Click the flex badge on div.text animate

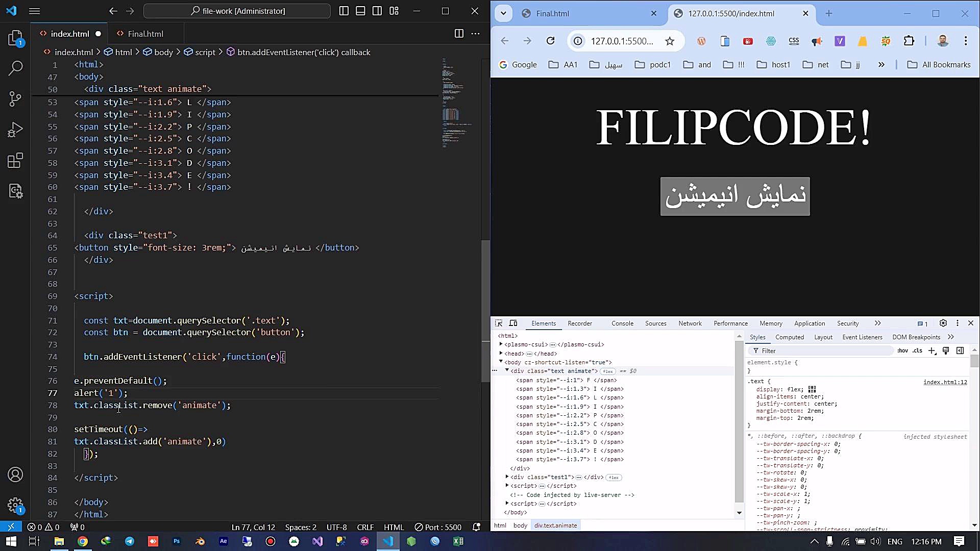(x=608, y=371)
